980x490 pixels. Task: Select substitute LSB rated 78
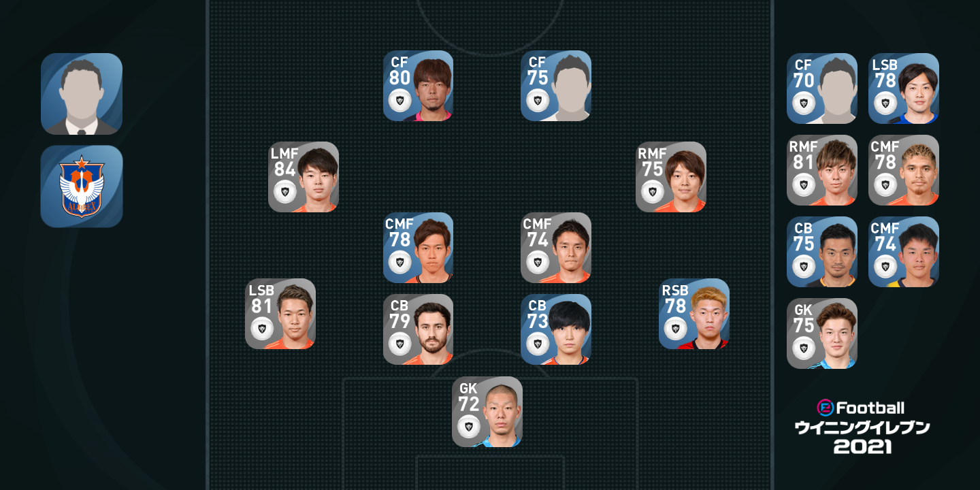point(904,88)
